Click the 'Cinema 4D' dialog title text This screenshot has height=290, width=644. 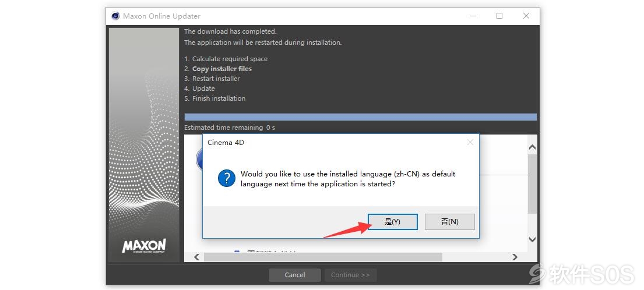point(226,143)
